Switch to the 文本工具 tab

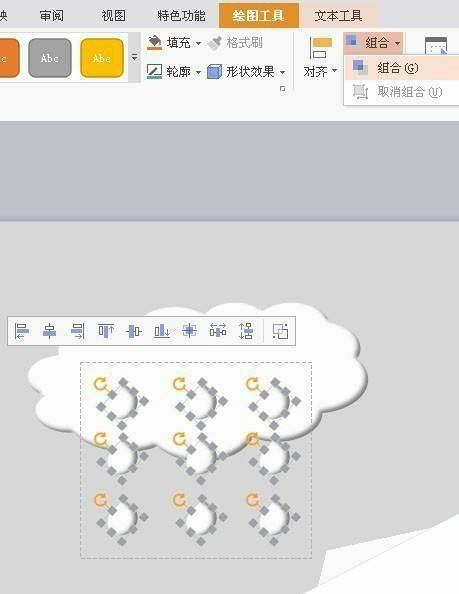[338, 16]
